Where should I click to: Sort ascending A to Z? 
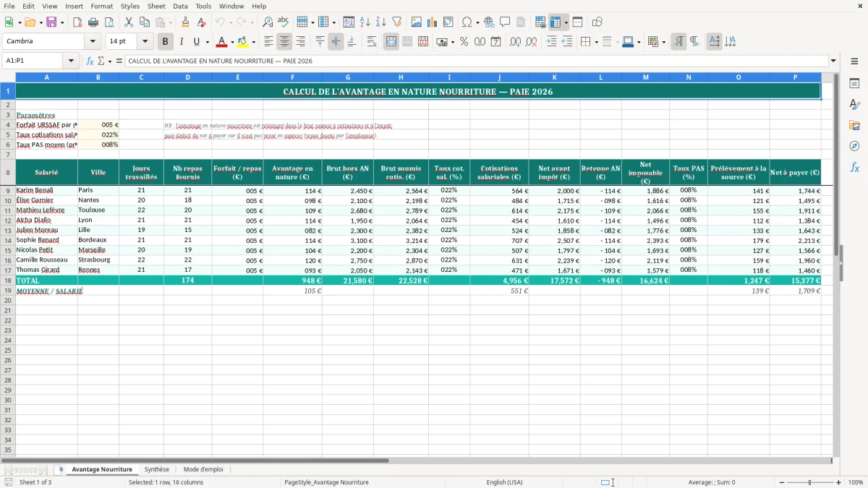point(365,22)
